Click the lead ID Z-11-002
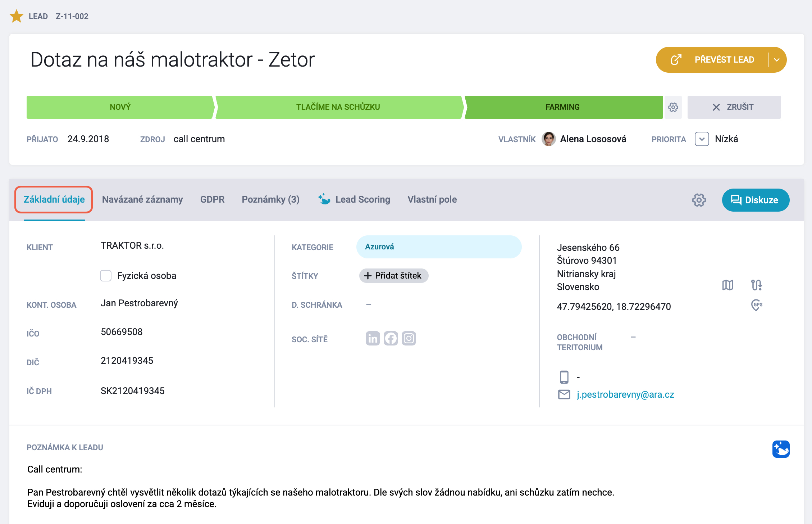 pyautogui.click(x=72, y=16)
